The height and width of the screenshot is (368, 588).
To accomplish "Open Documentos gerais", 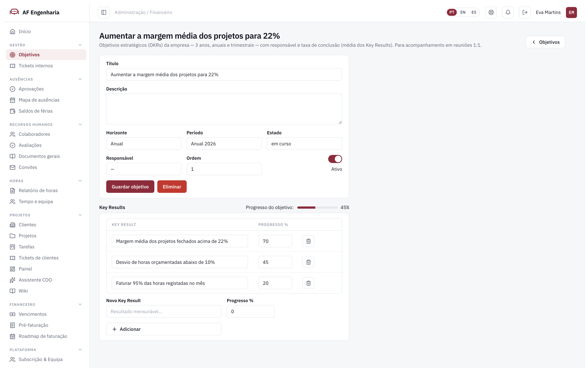I will coord(46,156).
